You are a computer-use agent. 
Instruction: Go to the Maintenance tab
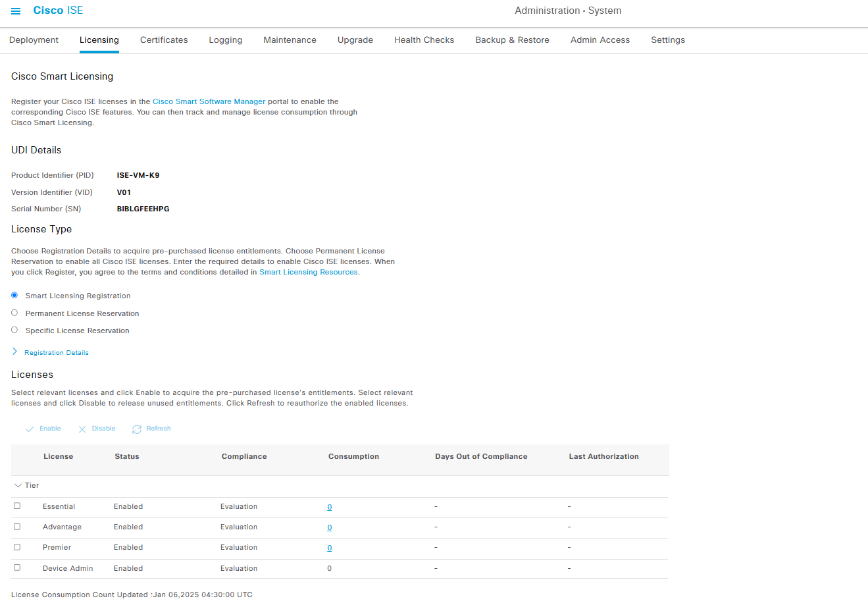[290, 40]
